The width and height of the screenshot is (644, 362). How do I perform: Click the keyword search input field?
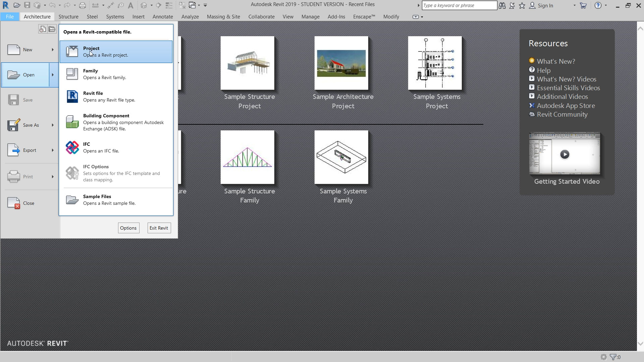pyautogui.click(x=459, y=5)
